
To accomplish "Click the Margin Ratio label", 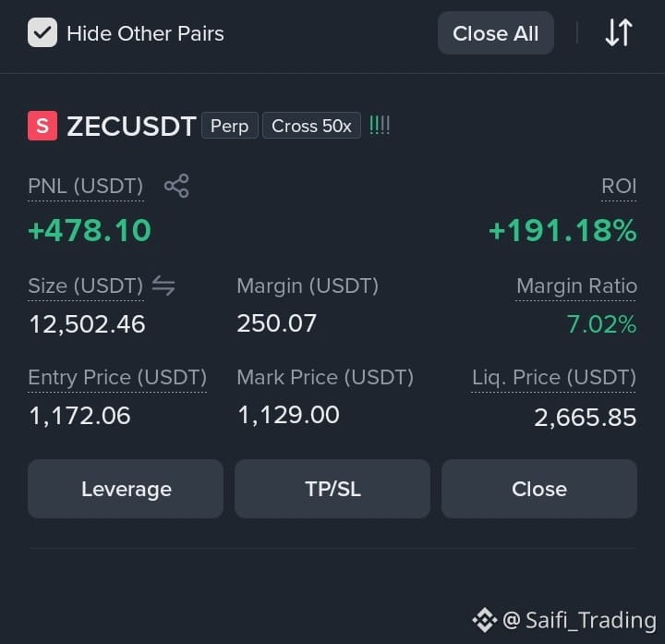I will [x=576, y=286].
